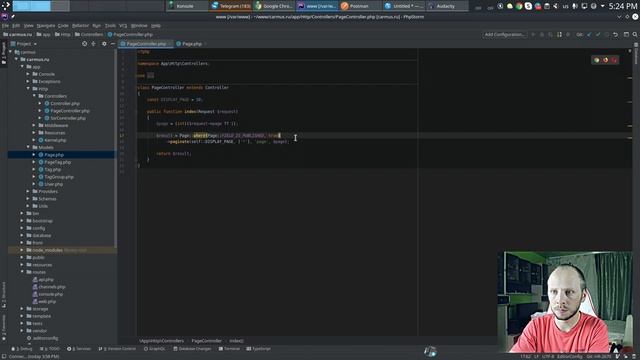Click the index() breadcrumb below editor
The width and height of the screenshot is (640, 360).
tap(236, 341)
